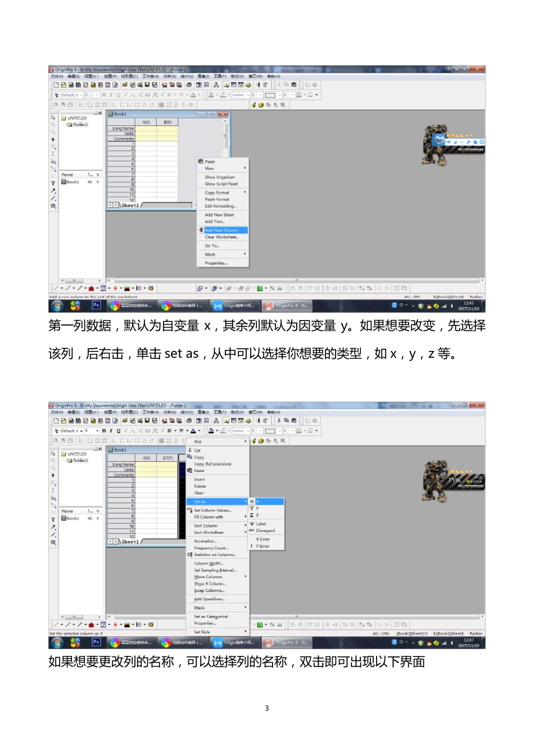Image resolution: width=534 pixels, height=756 pixels.
Task: Click Copy (full precision) entry
Action: point(217,464)
